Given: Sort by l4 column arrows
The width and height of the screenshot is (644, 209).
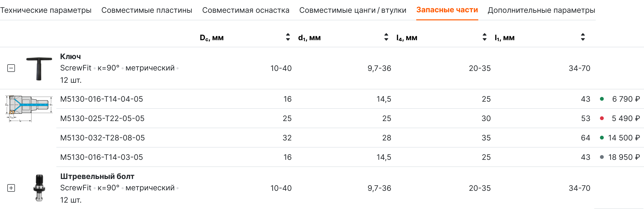Looking at the screenshot, I should click(484, 37).
